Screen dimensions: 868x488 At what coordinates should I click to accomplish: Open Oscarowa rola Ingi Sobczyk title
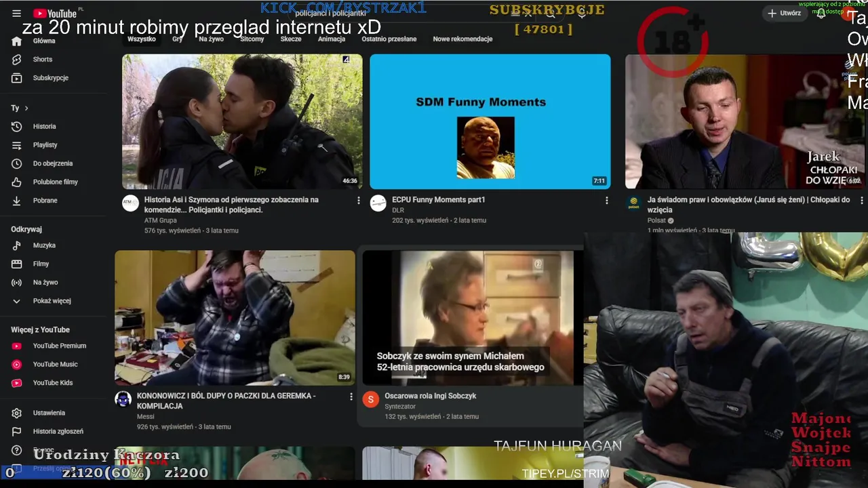click(x=431, y=396)
